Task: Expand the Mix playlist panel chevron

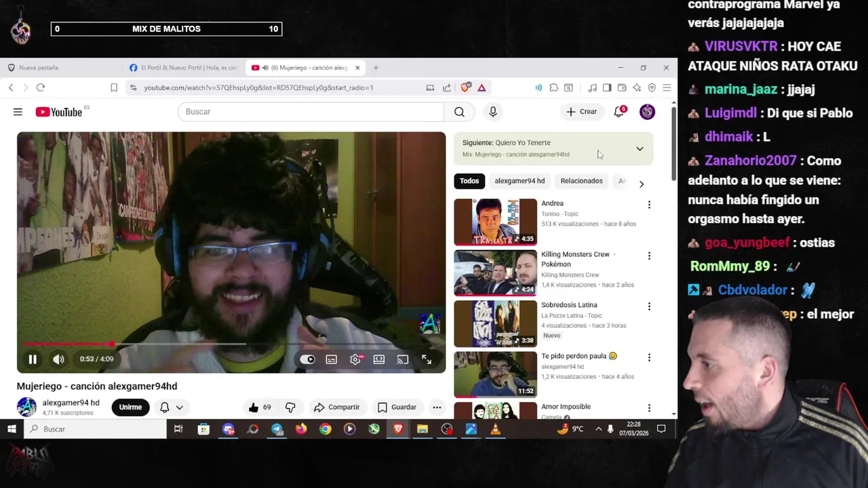Action: point(639,148)
